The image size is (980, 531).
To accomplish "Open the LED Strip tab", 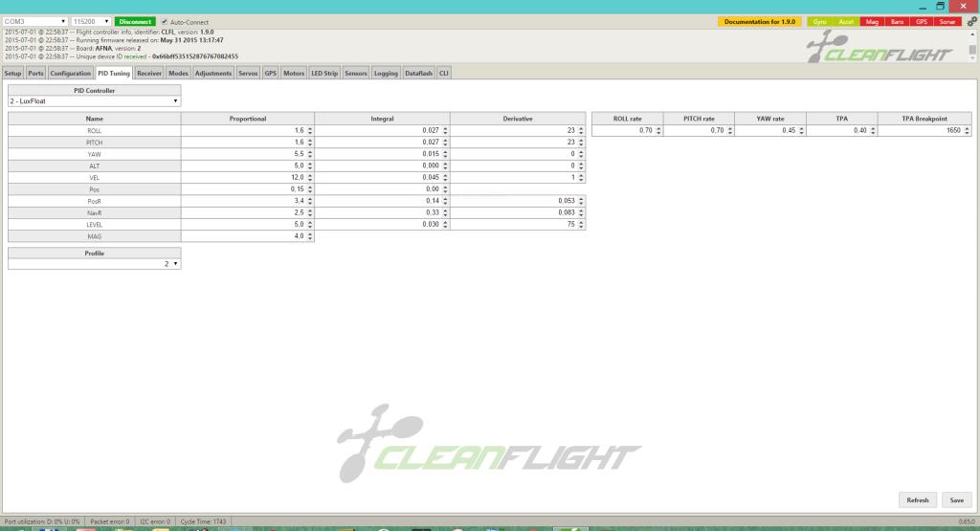I will tap(324, 73).
